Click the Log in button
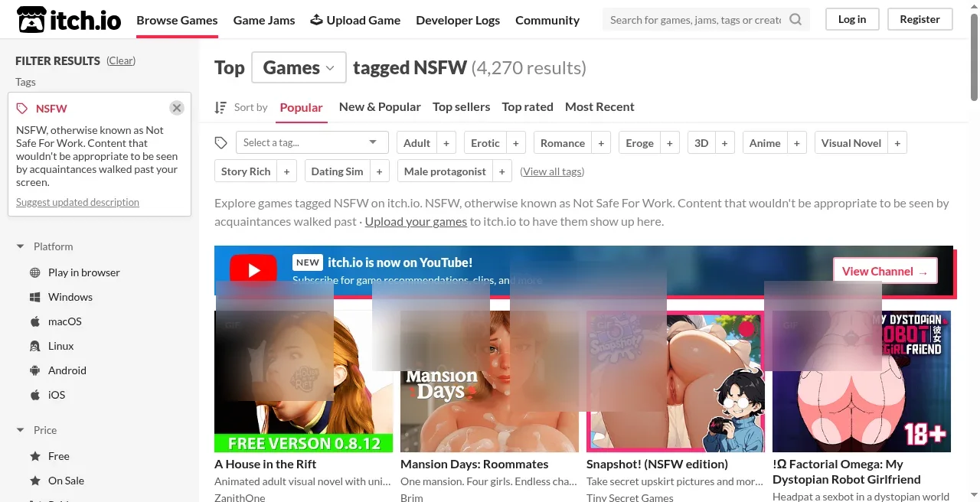Screen dimensions: 980x502 point(852,19)
